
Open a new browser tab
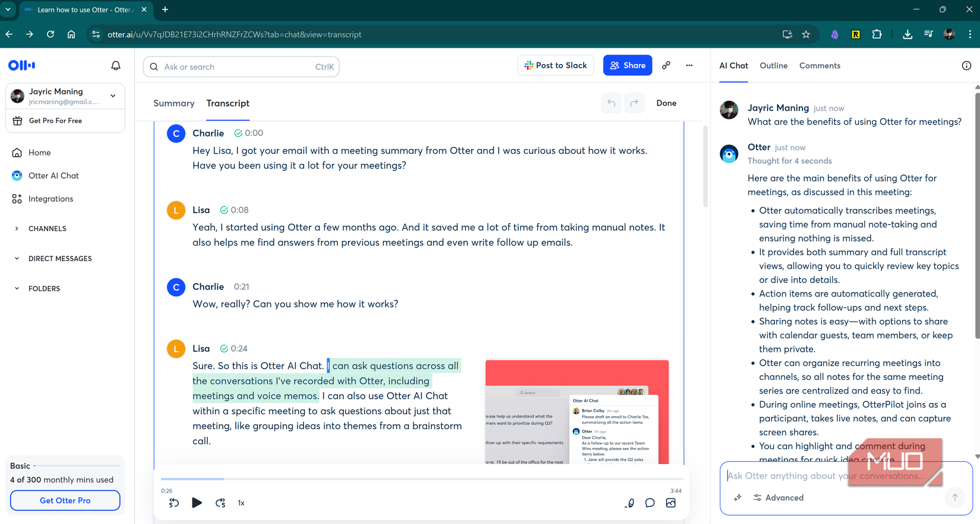(165, 9)
